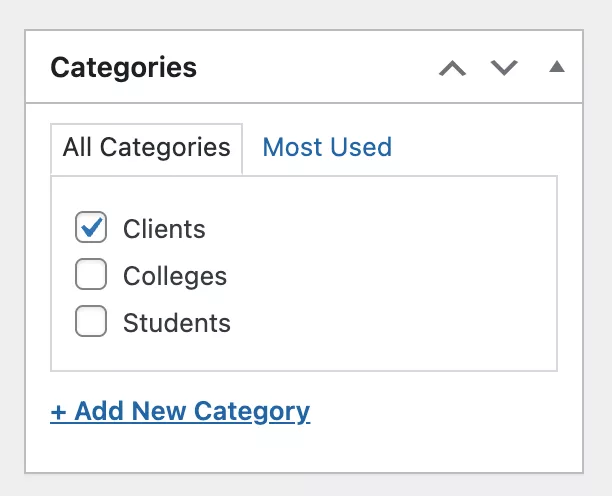Open the Most Used tab
This screenshot has height=496, width=612.
[327, 148]
